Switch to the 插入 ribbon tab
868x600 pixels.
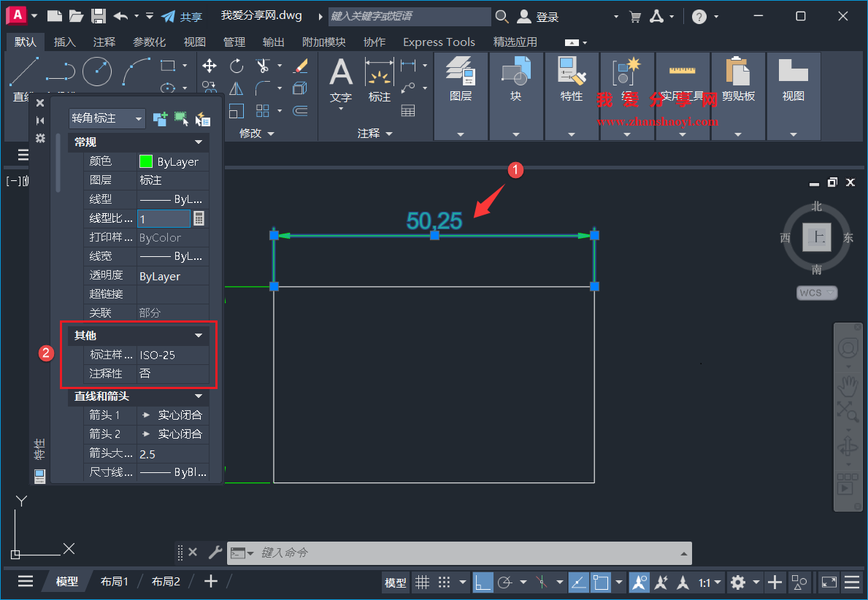[64, 42]
